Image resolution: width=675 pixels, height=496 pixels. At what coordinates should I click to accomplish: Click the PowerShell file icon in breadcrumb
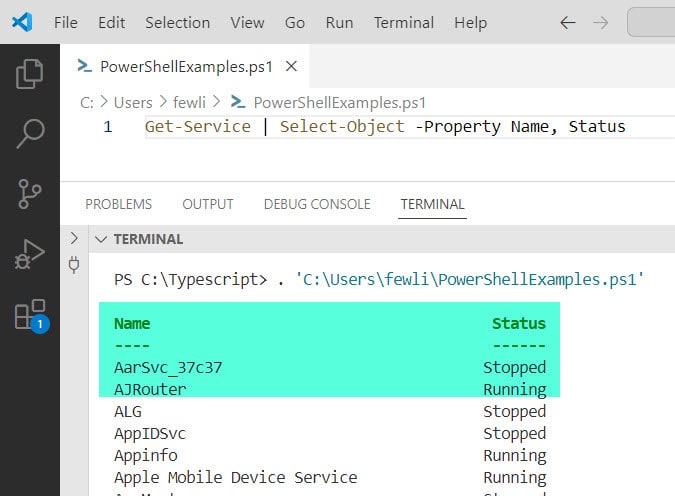point(238,102)
